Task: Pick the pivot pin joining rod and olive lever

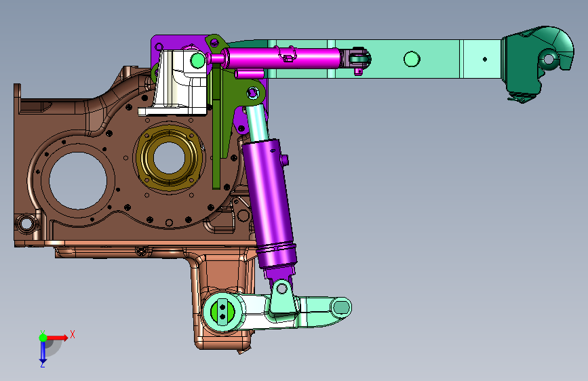Action: (252, 92)
